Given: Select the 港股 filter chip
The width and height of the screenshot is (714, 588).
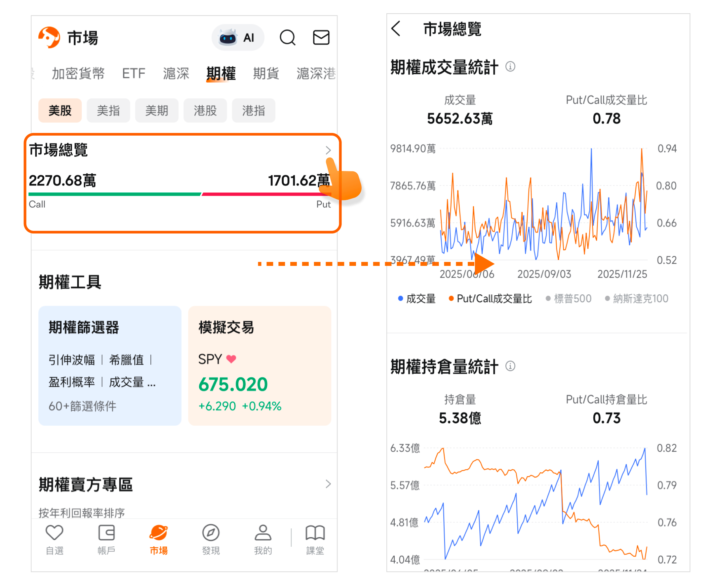Looking at the screenshot, I should [x=205, y=110].
